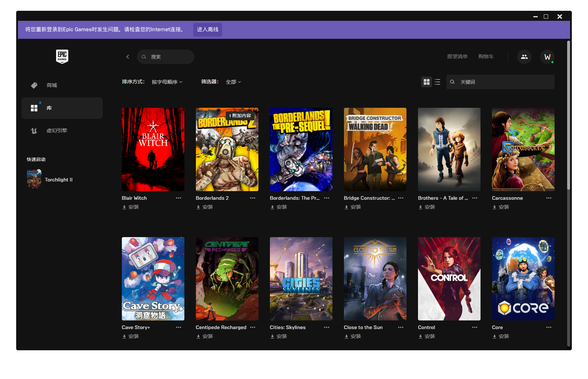Image resolution: width=588 pixels, height=379 pixels.
Task: Click the library vertical scrollbar
Action: pyautogui.click(x=569, y=115)
